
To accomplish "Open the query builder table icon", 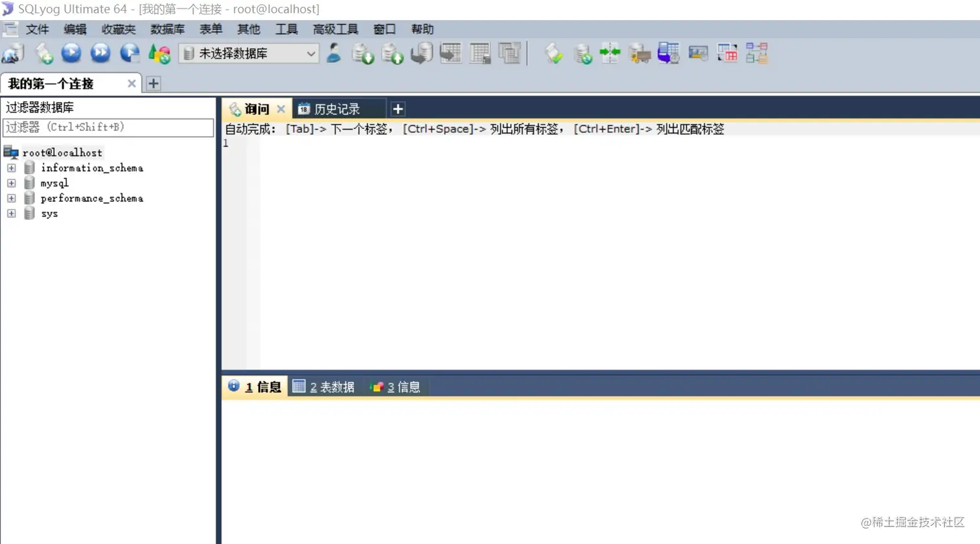I will 727,53.
